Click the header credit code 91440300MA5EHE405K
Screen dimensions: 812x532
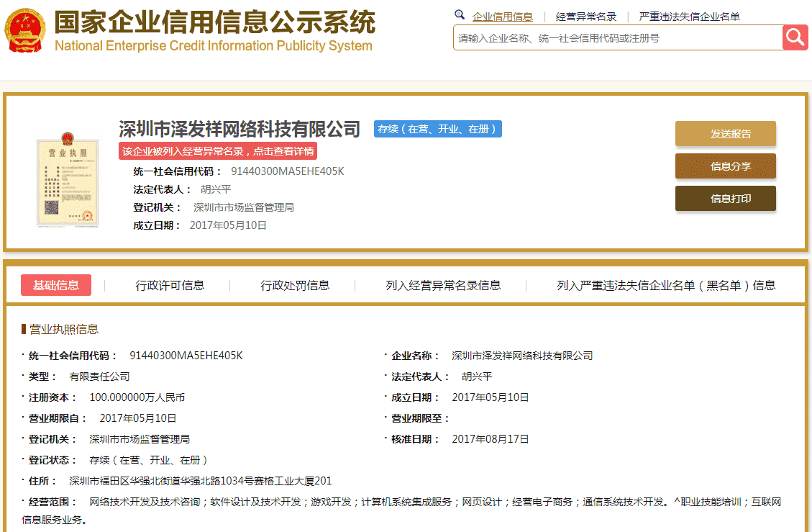point(288,171)
